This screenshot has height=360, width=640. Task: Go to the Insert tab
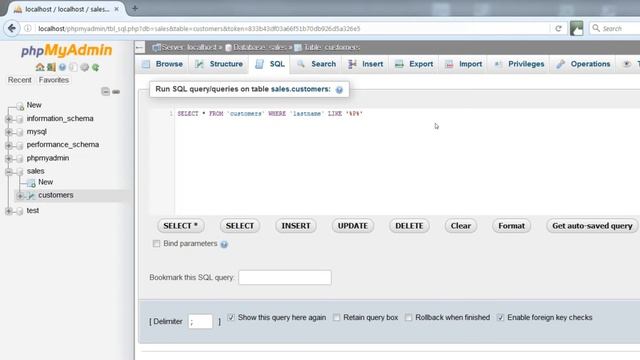[x=366, y=64]
